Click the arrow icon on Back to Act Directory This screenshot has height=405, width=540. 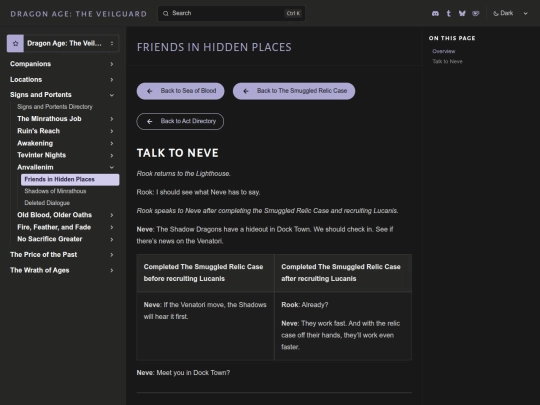pos(149,121)
